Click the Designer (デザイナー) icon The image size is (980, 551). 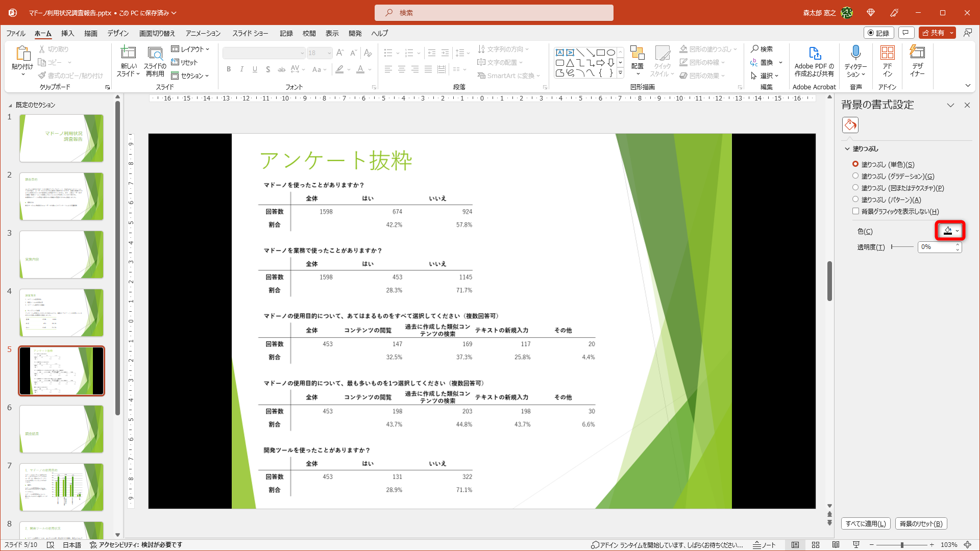pyautogui.click(x=917, y=53)
